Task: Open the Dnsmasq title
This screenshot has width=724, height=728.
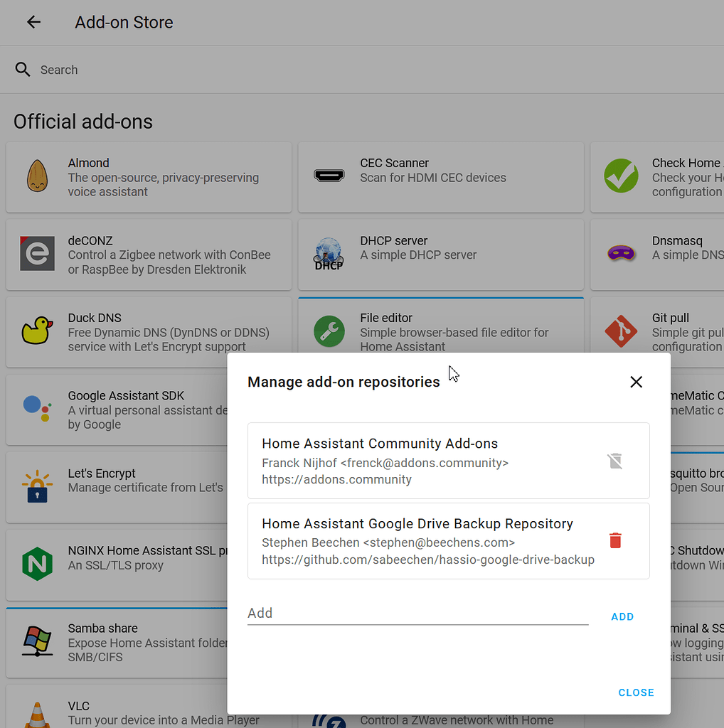Action: pyautogui.click(x=676, y=241)
